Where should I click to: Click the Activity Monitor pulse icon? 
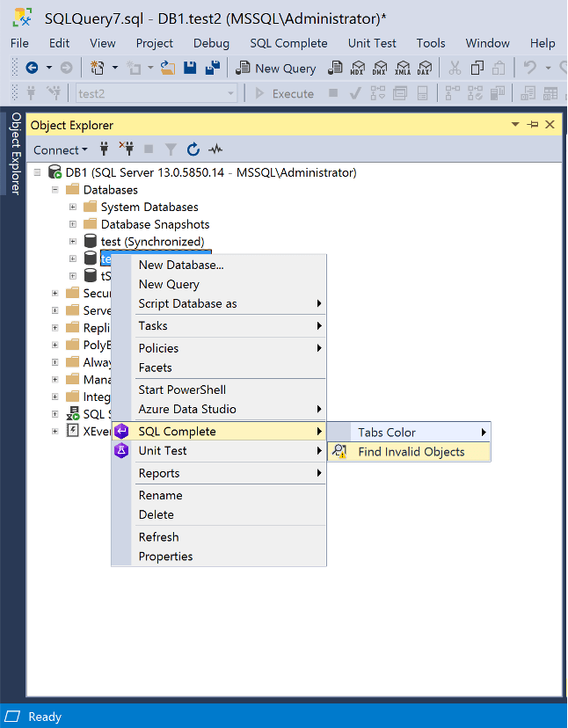[215, 149]
